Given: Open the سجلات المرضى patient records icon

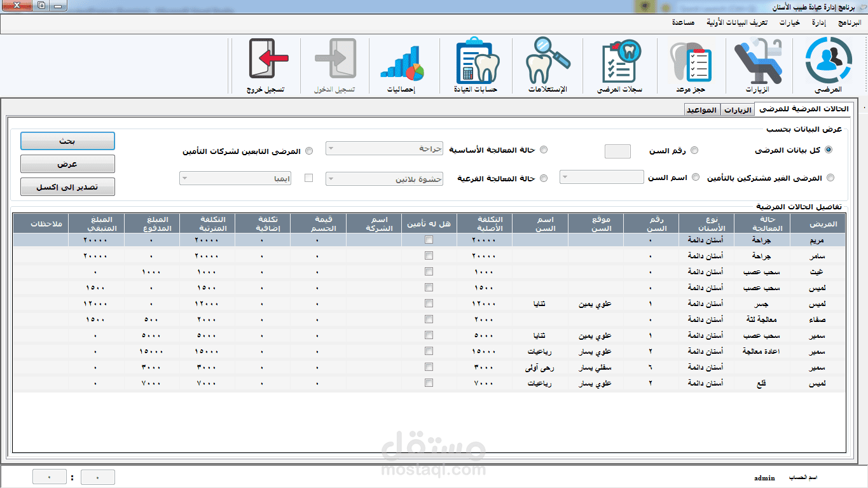Looking at the screenshot, I should 620,65.
